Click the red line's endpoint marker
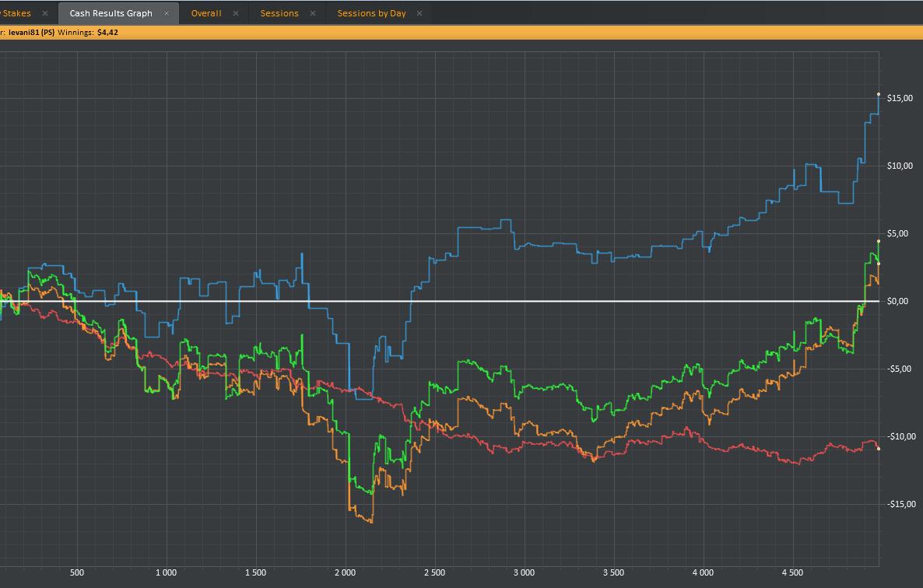Screen dimensions: 923x588 click(879, 449)
